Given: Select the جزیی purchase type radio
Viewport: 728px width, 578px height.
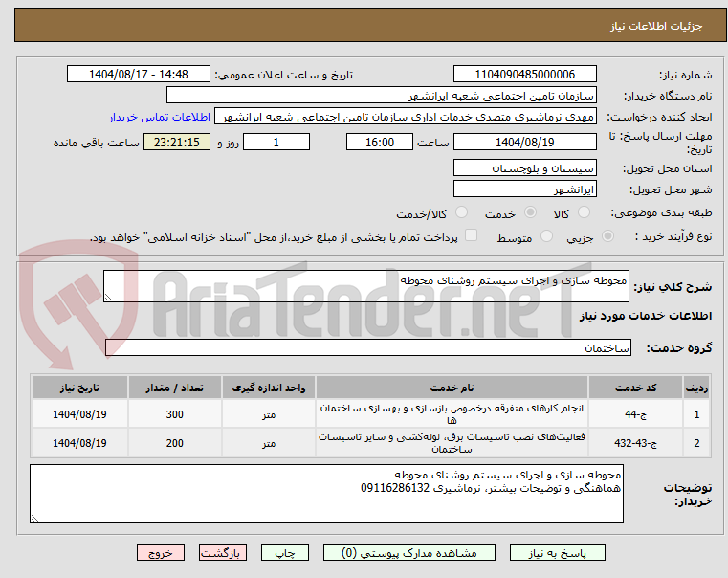Looking at the screenshot, I should 607,236.
